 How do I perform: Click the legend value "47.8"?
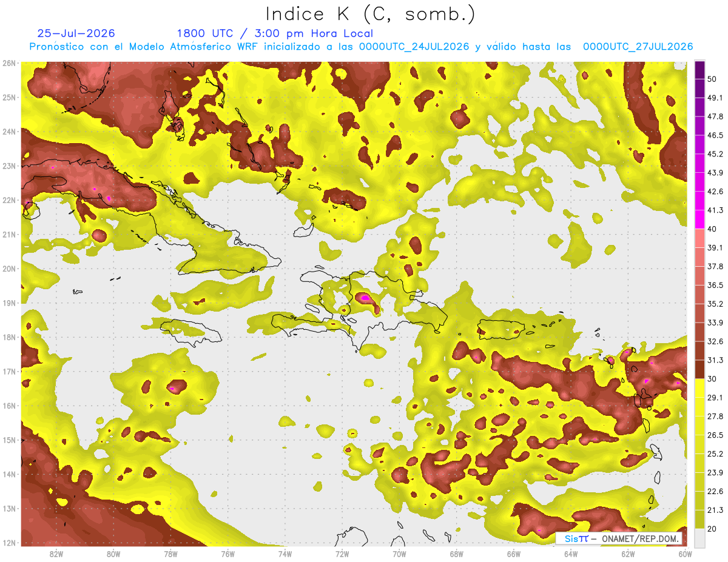[715, 116]
